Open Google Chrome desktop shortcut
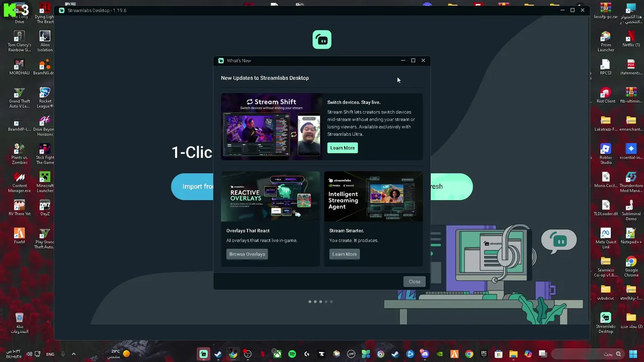This screenshot has height=362, width=644. [x=631, y=267]
